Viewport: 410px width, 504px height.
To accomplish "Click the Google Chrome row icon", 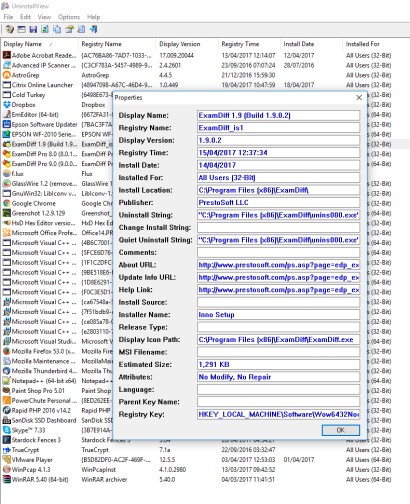I will 6,203.
